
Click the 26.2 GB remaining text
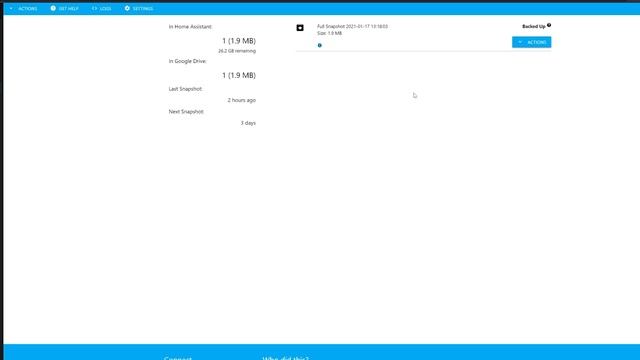coord(237,51)
